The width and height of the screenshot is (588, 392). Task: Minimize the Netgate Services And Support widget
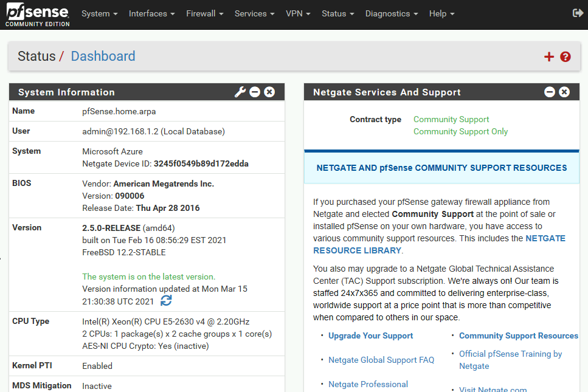coord(550,92)
